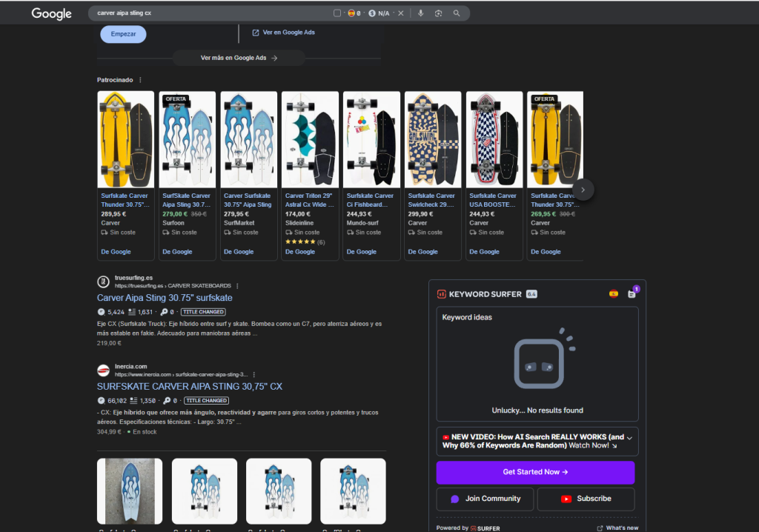Click the magnifying glass search icon

coord(457,13)
